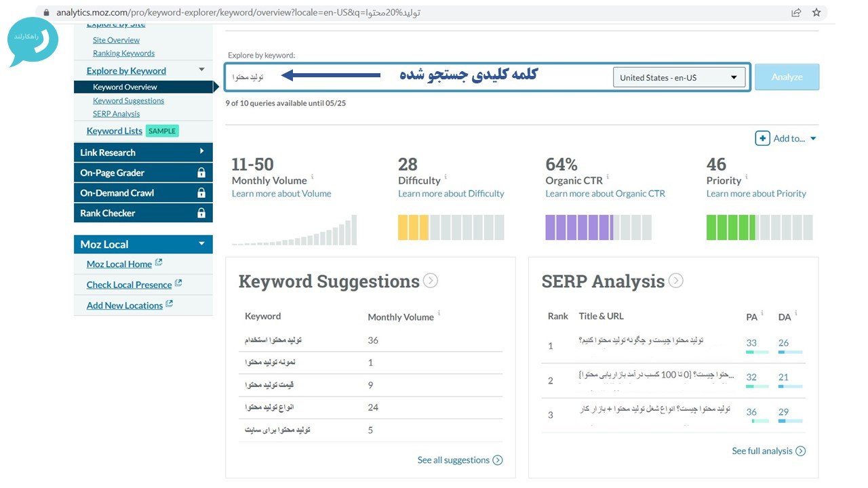Click the Monthly Volume trend chart
Screen dimensions: 868x488
pos(294,230)
